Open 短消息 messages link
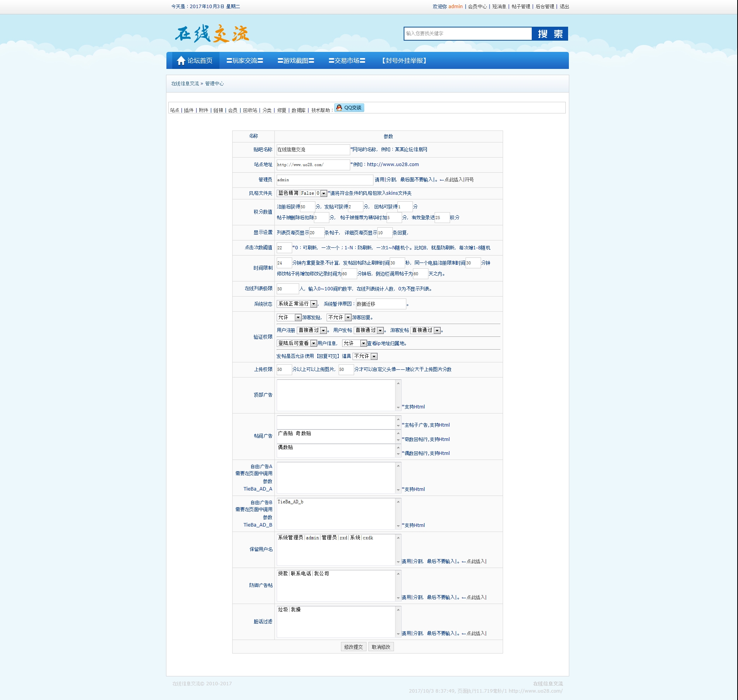 (499, 7)
